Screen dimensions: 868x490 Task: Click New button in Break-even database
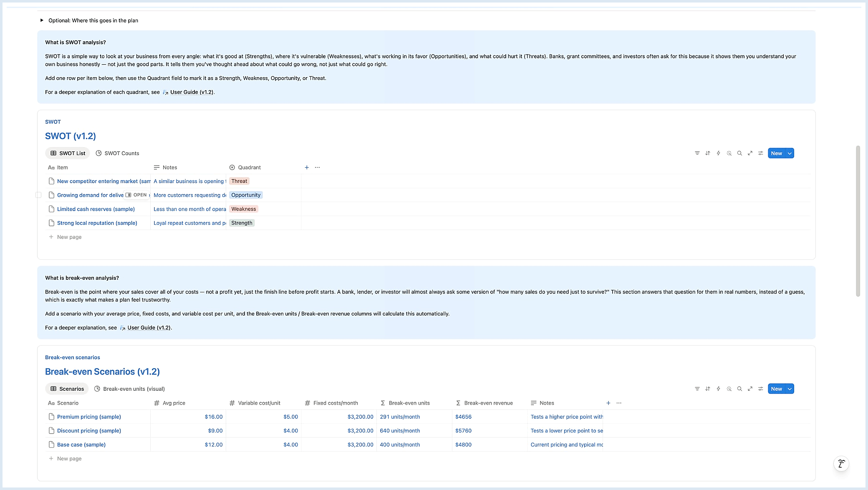(777, 389)
